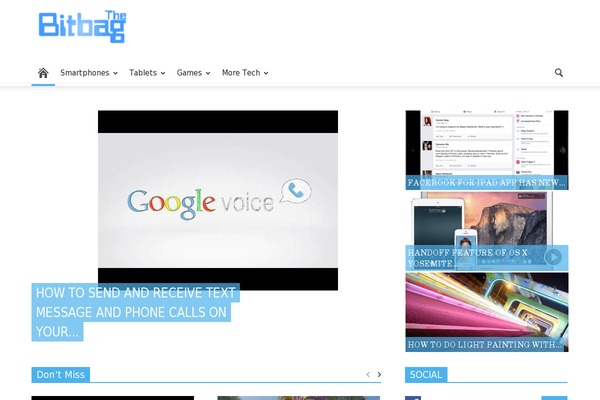Expand the Tablets dropdown chevron

click(x=163, y=73)
